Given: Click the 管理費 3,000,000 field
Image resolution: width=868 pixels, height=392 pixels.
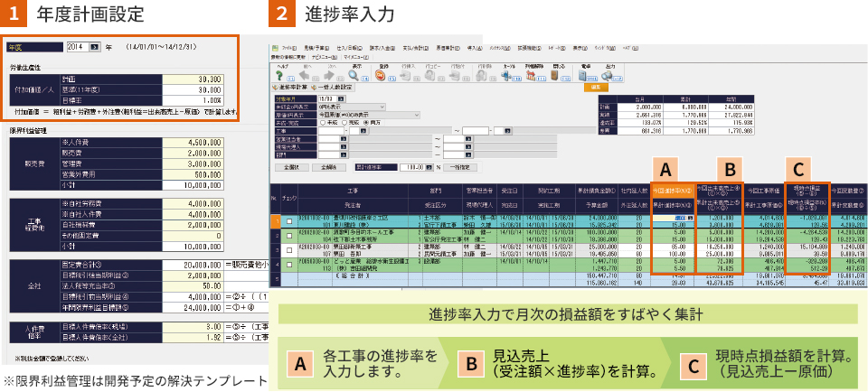Looking at the screenshot, I should click(x=193, y=163).
